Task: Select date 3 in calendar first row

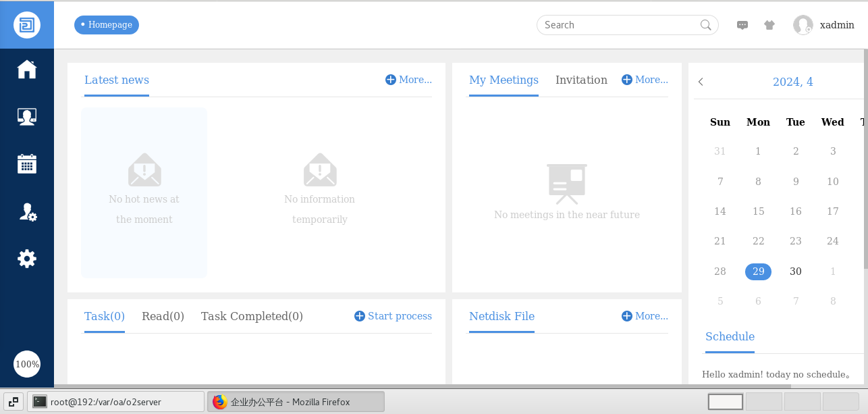Action: click(833, 151)
